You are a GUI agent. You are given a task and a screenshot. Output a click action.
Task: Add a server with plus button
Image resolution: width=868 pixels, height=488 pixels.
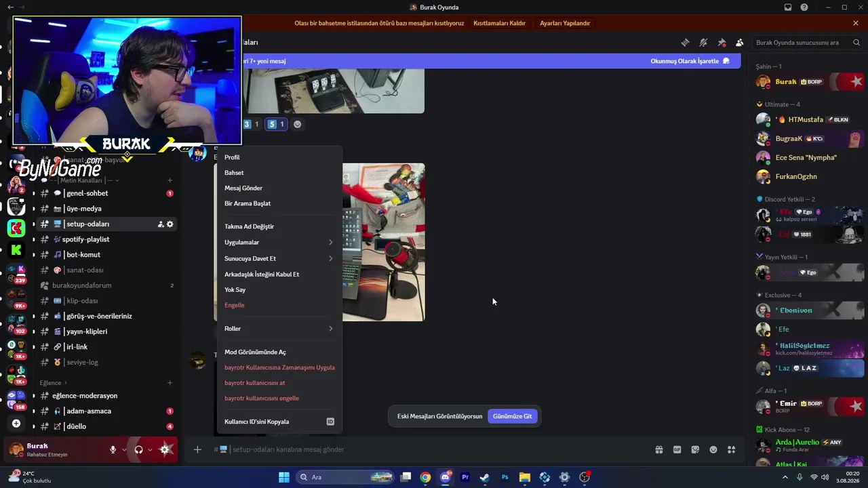16,424
